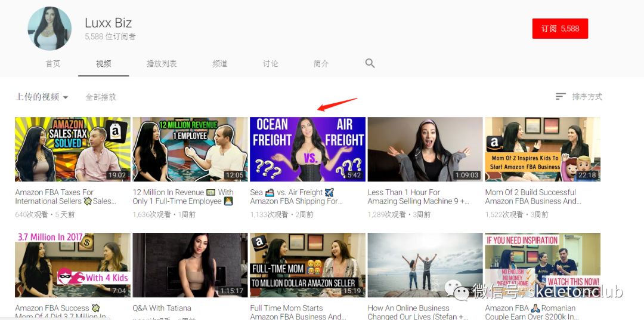
Task: Click title Full Time Mom Starts Amazon FBA
Action: pos(298,312)
